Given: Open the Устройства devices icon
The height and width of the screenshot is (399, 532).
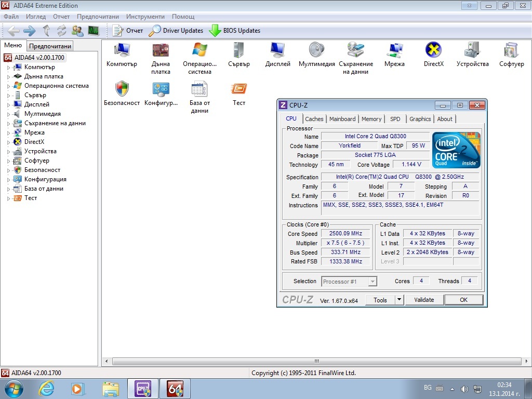Looking at the screenshot, I should pyautogui.click(x=473, y=50).
